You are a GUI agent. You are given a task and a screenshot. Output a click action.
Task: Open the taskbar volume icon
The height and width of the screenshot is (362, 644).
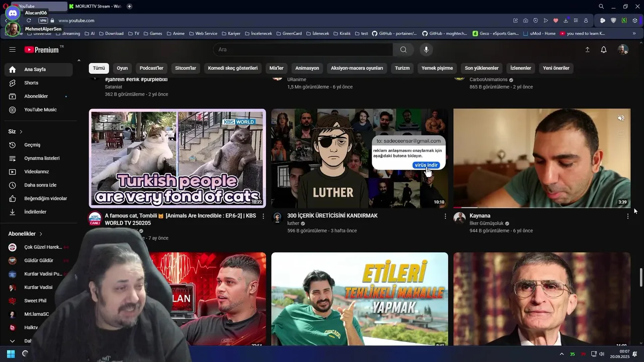(x=601, y=354)
